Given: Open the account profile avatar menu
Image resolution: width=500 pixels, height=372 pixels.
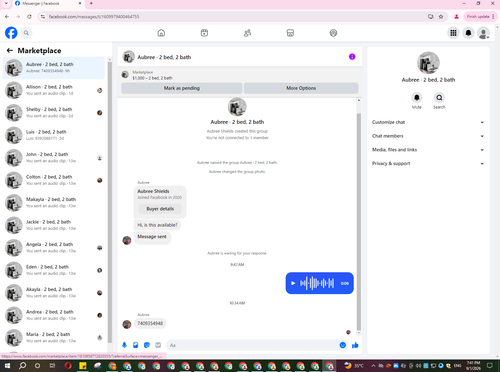Looking at the screenshot, I should (483, 33).
